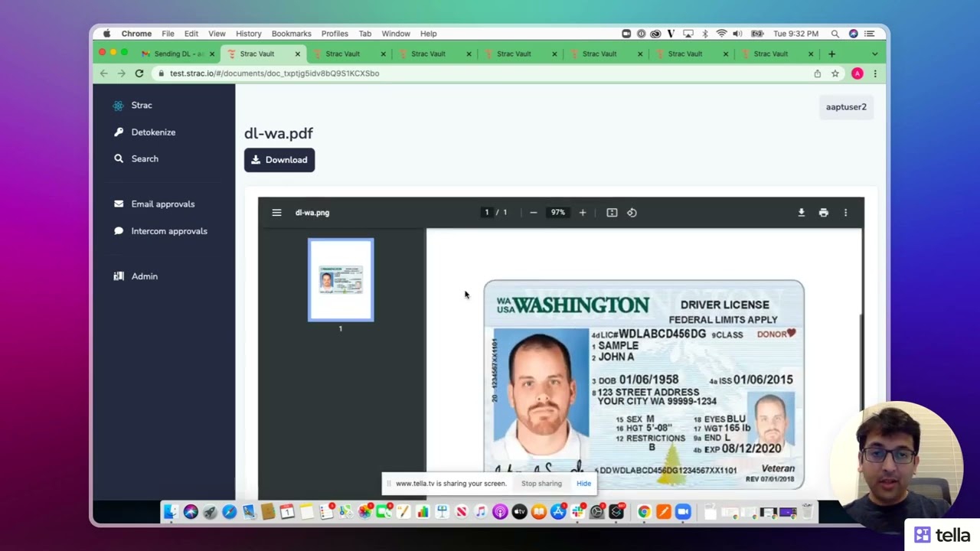
Task: Open PDF viewer more actions menu
Action: coord(845,213)
